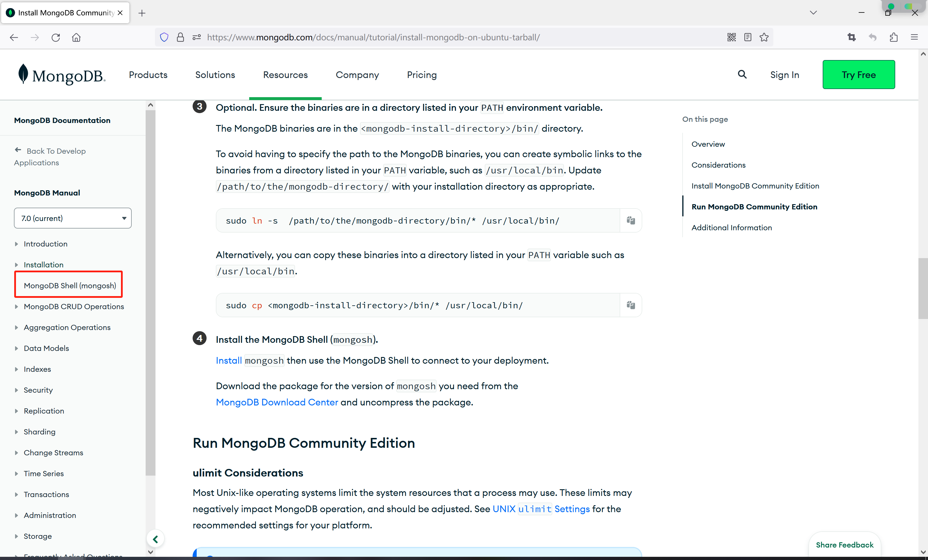Close the Install MongoDB Community tab
928x560 pixels.
120,13
